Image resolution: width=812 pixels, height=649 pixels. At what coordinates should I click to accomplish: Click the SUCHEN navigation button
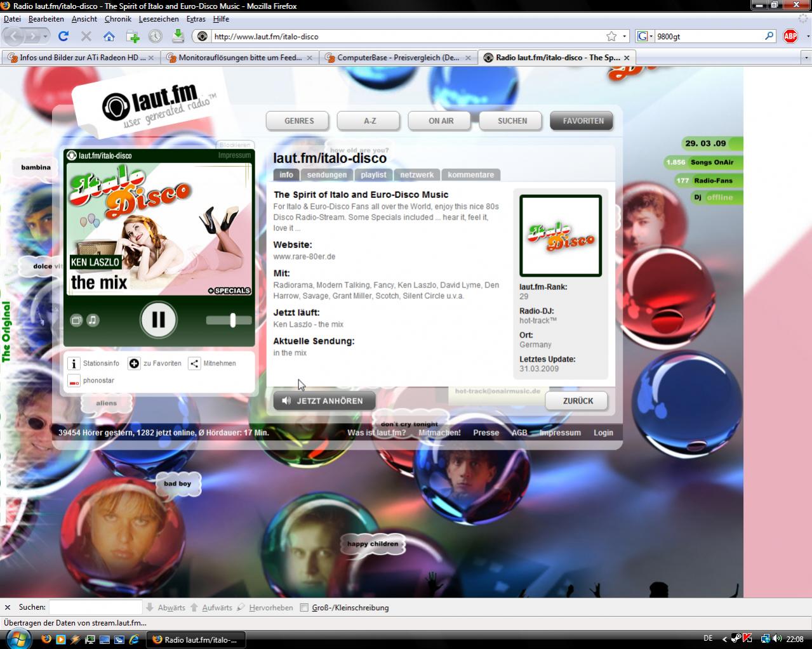coord(512,121)
